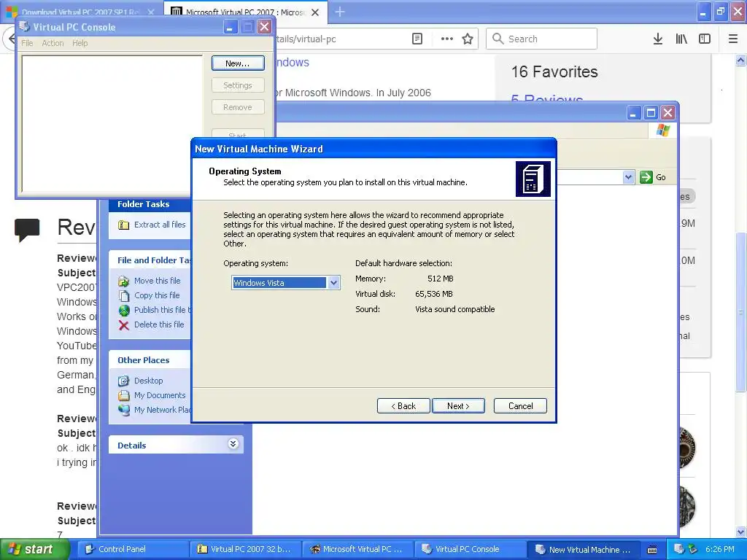Open Action menu in Virtual PC Console
This screenshot has width=747, height=560.
point(53,43)
